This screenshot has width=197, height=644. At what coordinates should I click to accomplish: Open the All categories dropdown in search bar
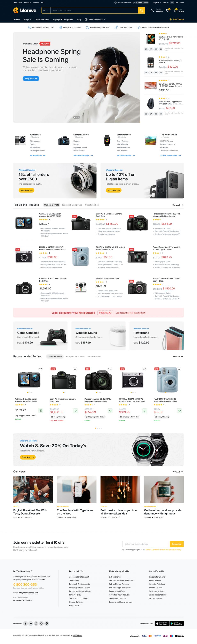(46, 10)
